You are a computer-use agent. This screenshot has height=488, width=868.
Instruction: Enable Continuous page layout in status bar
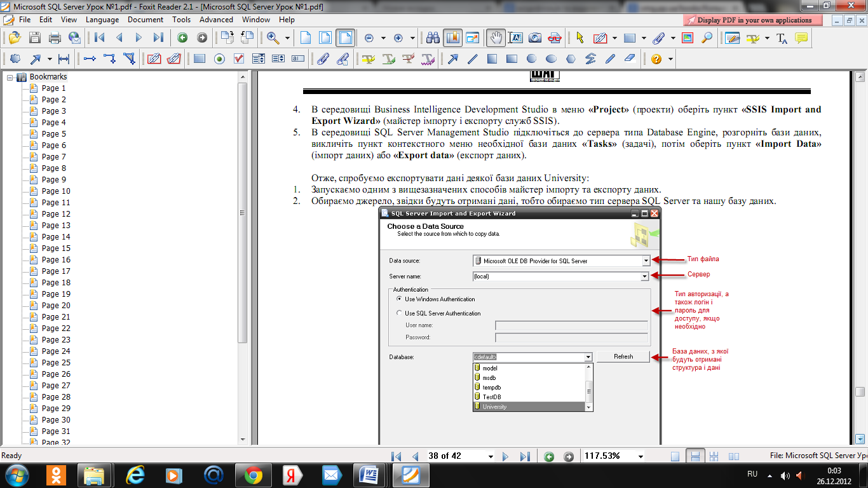tap(696, 456)
